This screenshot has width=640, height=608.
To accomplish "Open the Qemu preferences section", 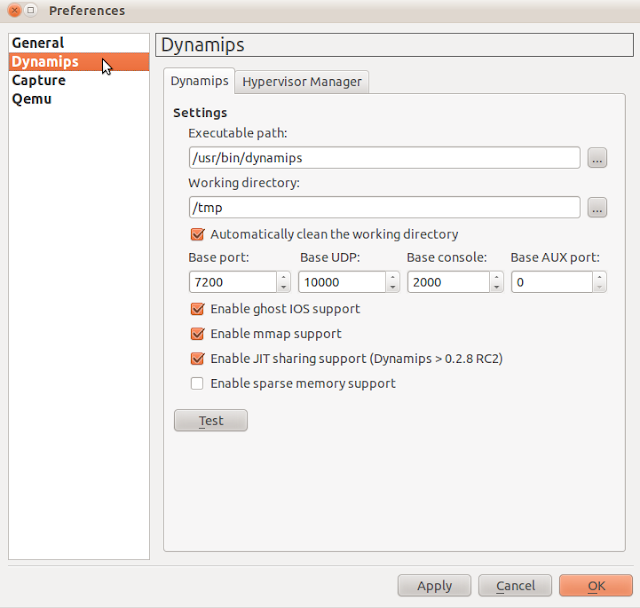I will (79, 99).
